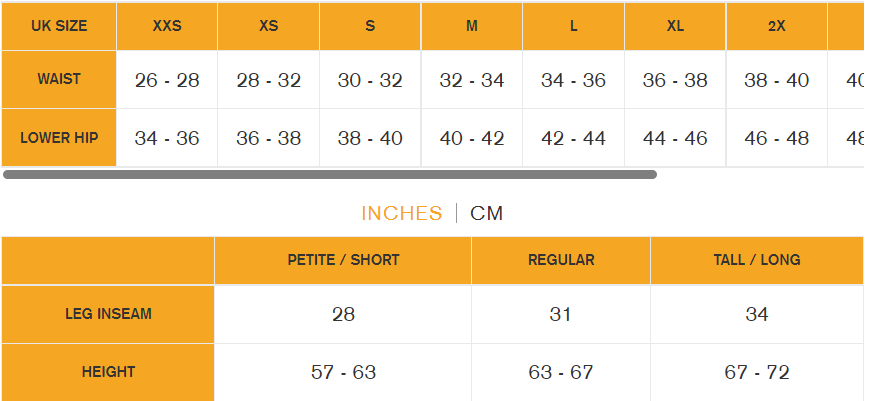The image size is (870, 401).
Task: Click the PETITE / SHORT column header
Action: click(343, 260)
